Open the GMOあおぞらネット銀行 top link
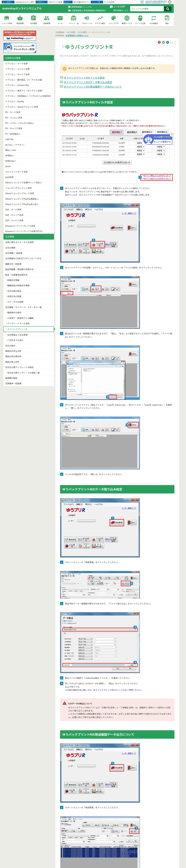This screenshot has width=186, height=868. click(x=25, y=2)
